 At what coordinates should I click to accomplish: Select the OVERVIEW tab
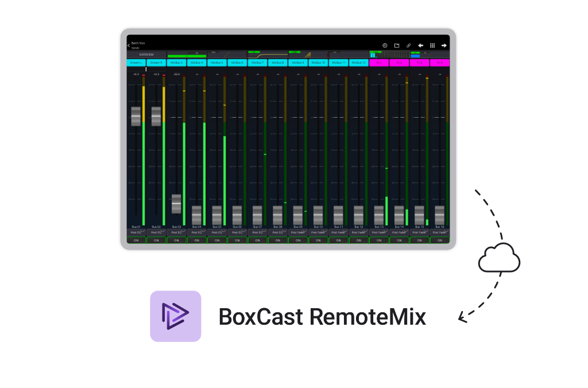coord(146,55)
